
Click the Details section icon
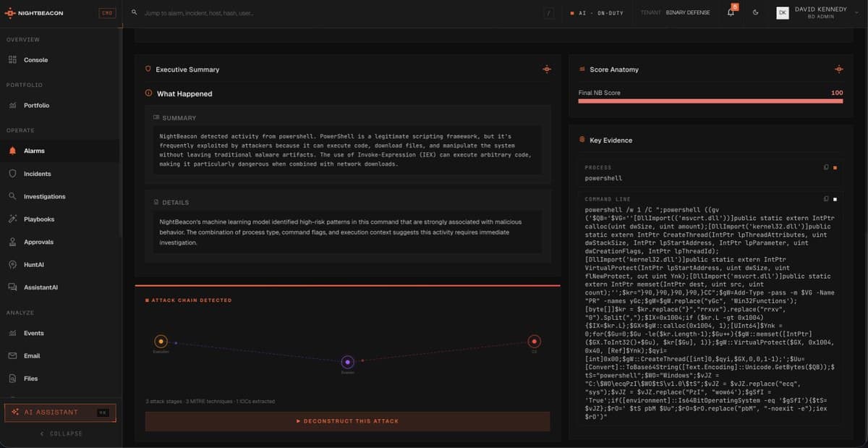pos(156,202)
